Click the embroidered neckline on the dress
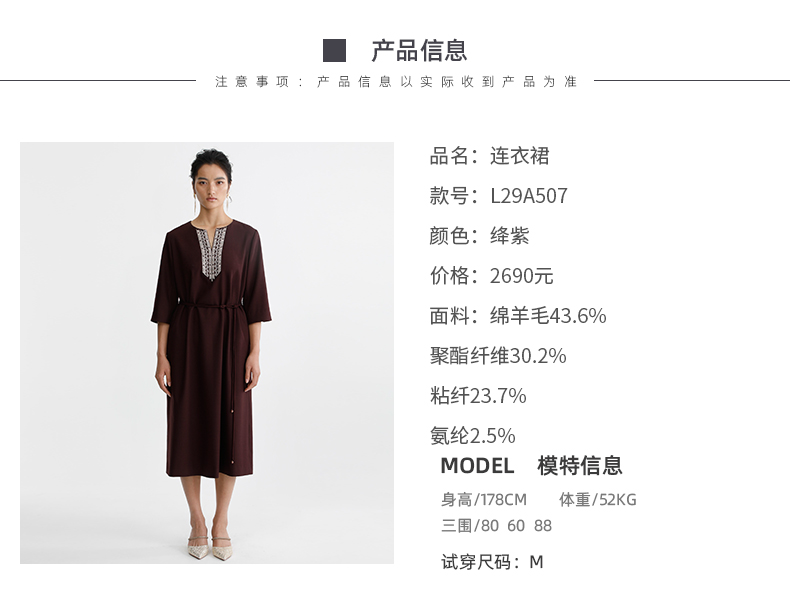The width and height of the screenshot is (790, 613). [x=212, y=252]
